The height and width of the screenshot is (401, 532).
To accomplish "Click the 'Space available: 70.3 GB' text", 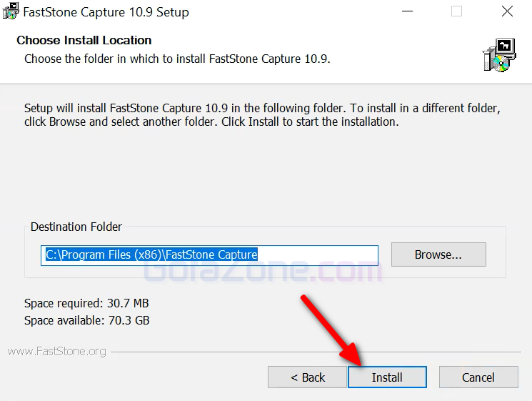I will pyautogui.click(x=86, y=320).
